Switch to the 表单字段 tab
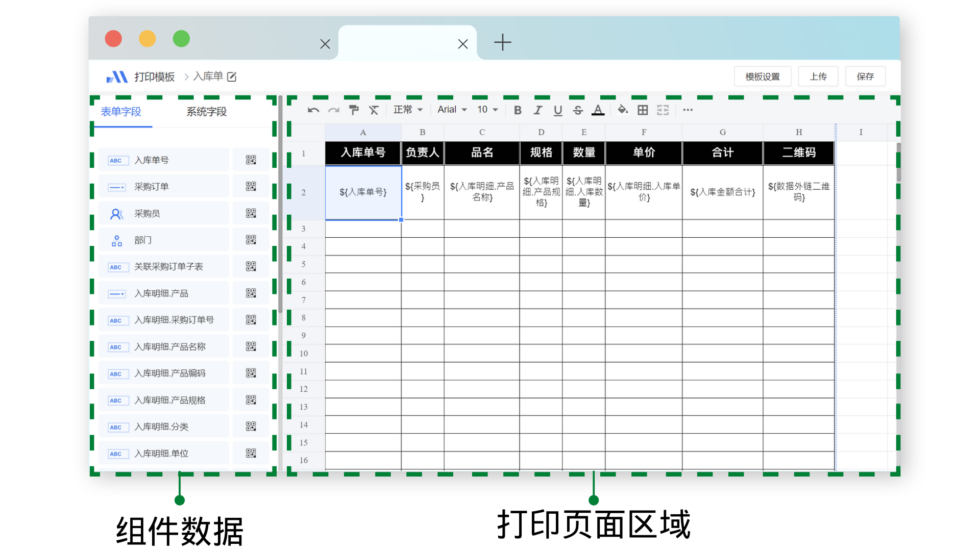 (121, 111)
